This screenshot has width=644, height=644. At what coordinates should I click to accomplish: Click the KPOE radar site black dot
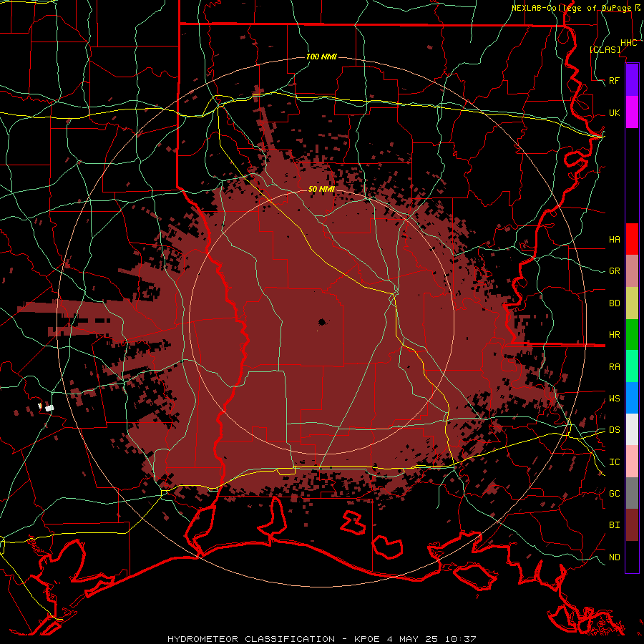[x=322, y=322]
